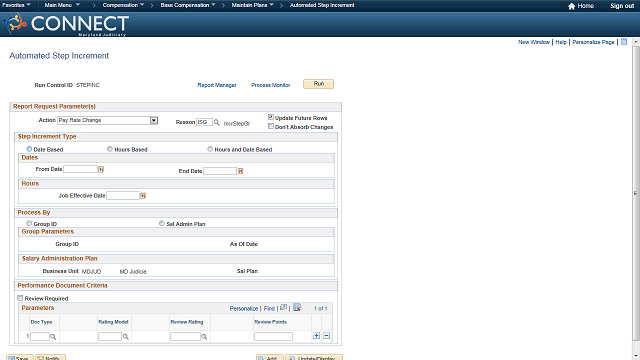The image size is (640, 360).
Task: Open Process Monitor link
Action: pyautogui.click(x=271, y=85)
